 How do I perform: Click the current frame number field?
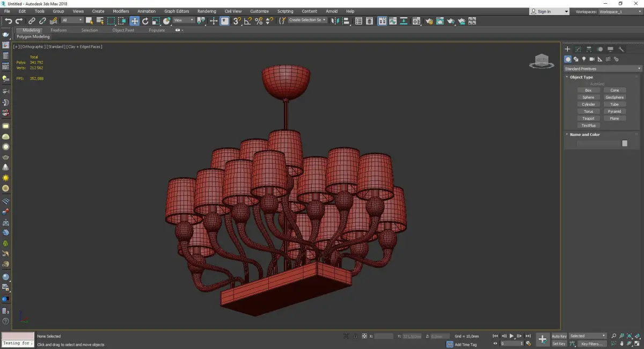point(512,344)
